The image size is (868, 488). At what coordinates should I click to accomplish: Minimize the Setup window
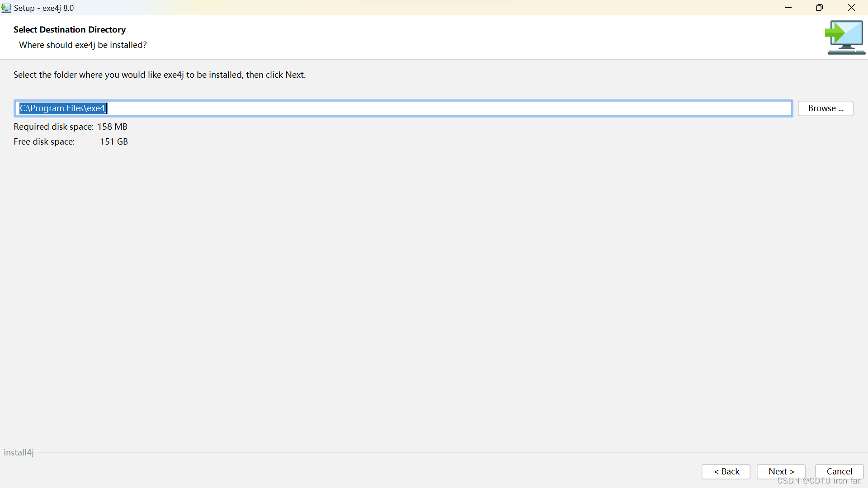coord(788,8)
